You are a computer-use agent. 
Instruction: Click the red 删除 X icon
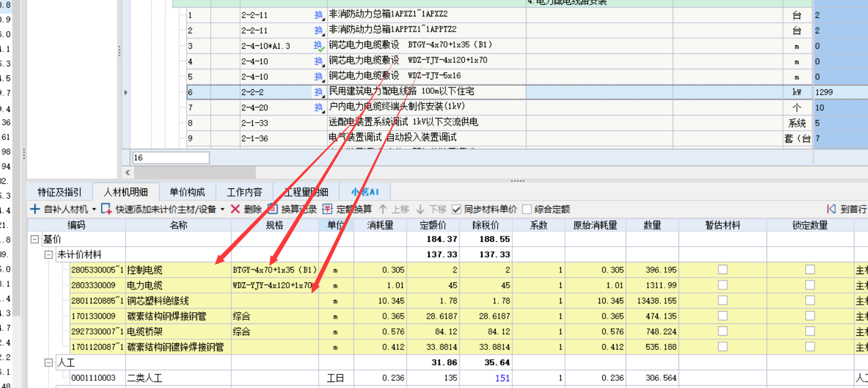[x=235, y=209]
